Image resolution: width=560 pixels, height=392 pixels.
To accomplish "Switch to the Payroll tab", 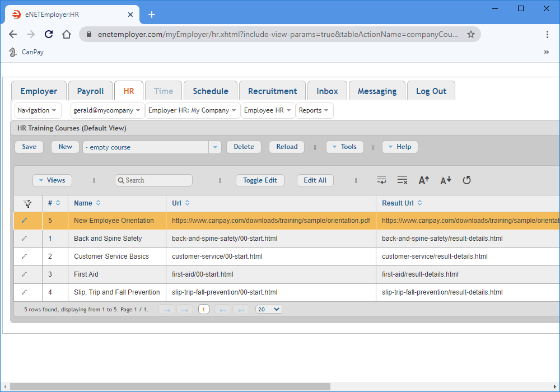I will tap(90, 91).
